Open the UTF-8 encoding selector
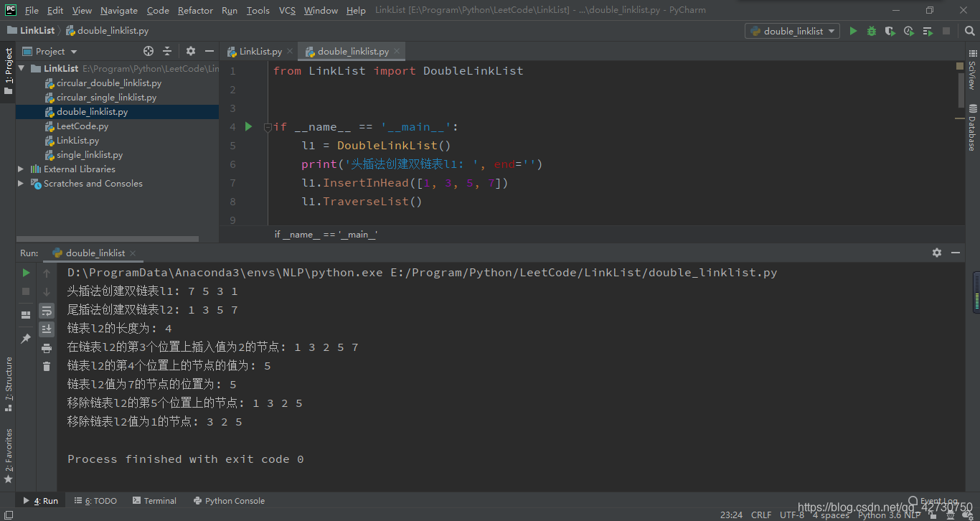This screenshot has height=521, width=980. click(792, 515)
